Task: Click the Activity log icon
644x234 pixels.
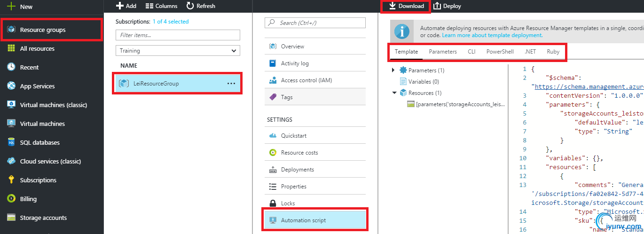Action: click(x=273, y=63)
